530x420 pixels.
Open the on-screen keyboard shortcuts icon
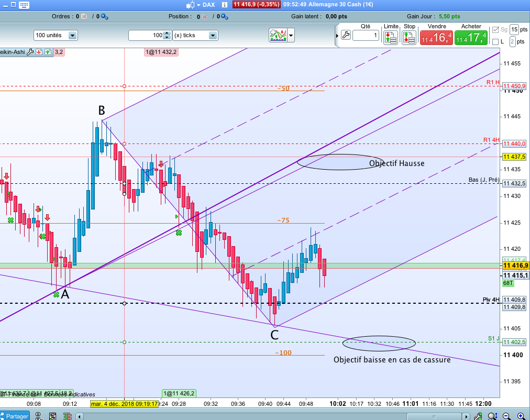pos(24,5)
